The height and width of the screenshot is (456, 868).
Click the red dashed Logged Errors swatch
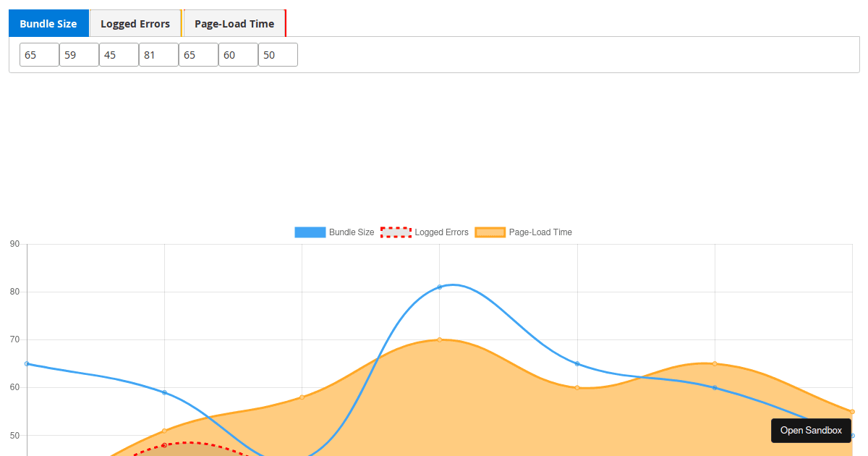tap(396, 232)
